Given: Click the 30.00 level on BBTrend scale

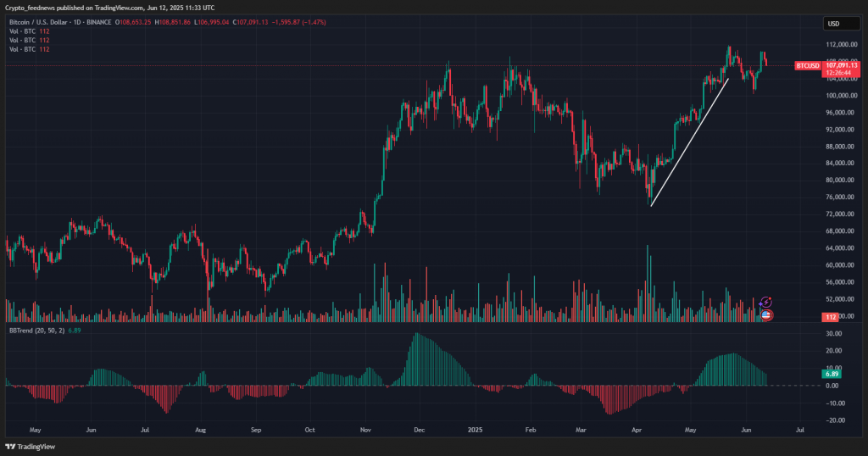Looking at the screenshot, I should pyautogui.click(x=832, y=334).
